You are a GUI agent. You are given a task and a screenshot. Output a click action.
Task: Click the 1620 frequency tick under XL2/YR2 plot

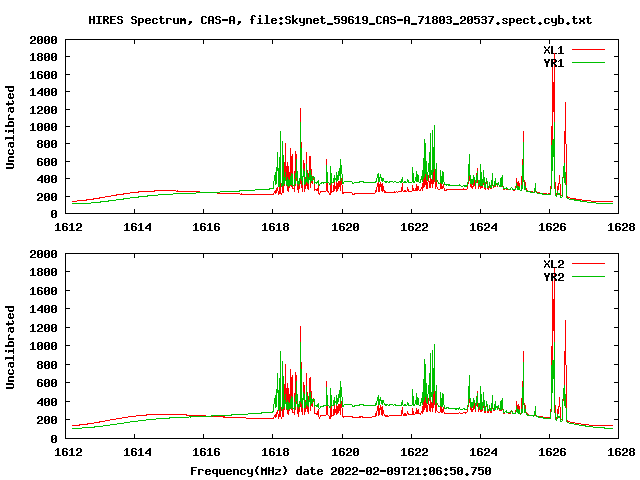tap(345, 452)
